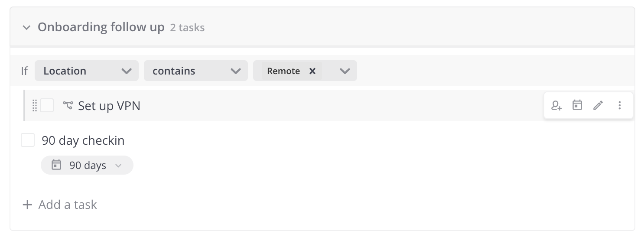
Task: Check the Set up VPN checkbox
Action: coord(47,105)
